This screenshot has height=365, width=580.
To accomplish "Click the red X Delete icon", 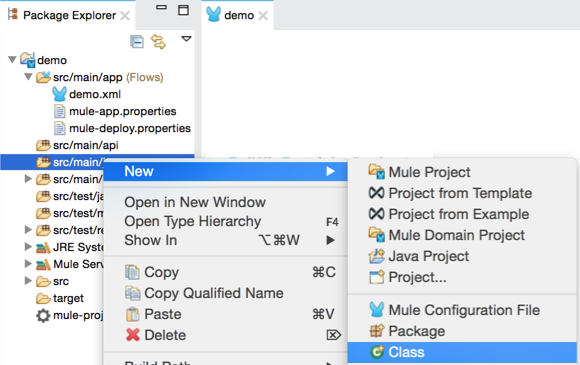I will (x=133, y=335).
